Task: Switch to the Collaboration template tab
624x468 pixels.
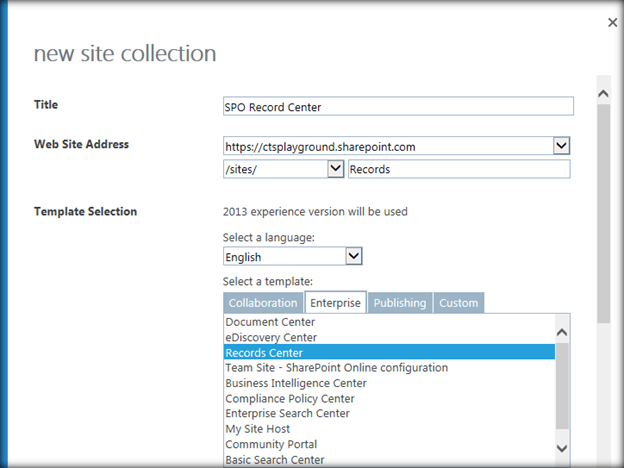Action: (263, 303)
